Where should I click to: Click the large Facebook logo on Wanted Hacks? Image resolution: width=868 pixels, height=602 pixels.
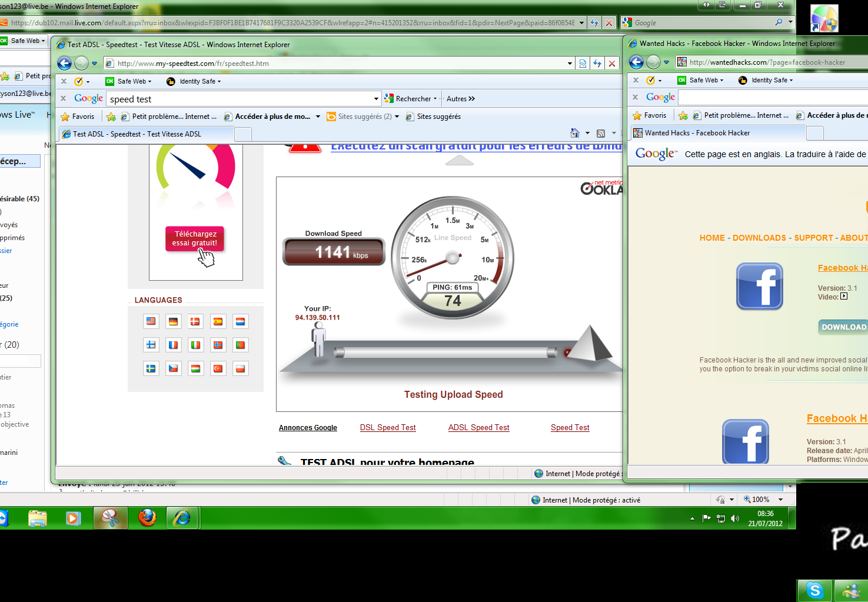tap(759, 287)
